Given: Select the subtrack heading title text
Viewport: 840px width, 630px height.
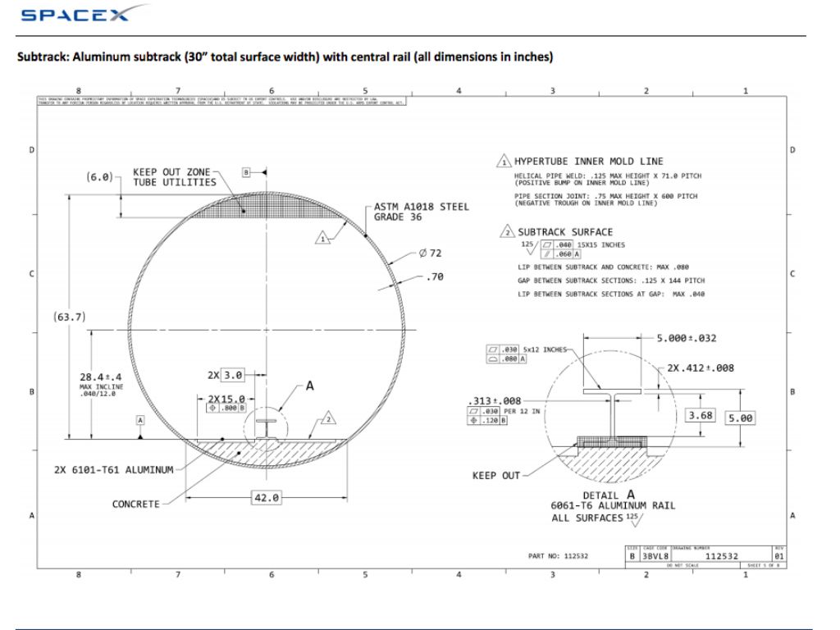Looking at the screenshot, I should click(285, 57).
